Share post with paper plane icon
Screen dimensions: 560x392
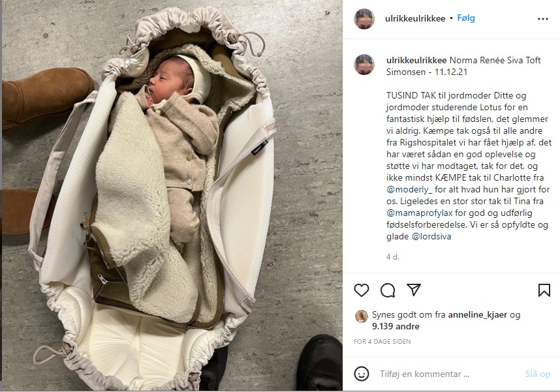414,290
